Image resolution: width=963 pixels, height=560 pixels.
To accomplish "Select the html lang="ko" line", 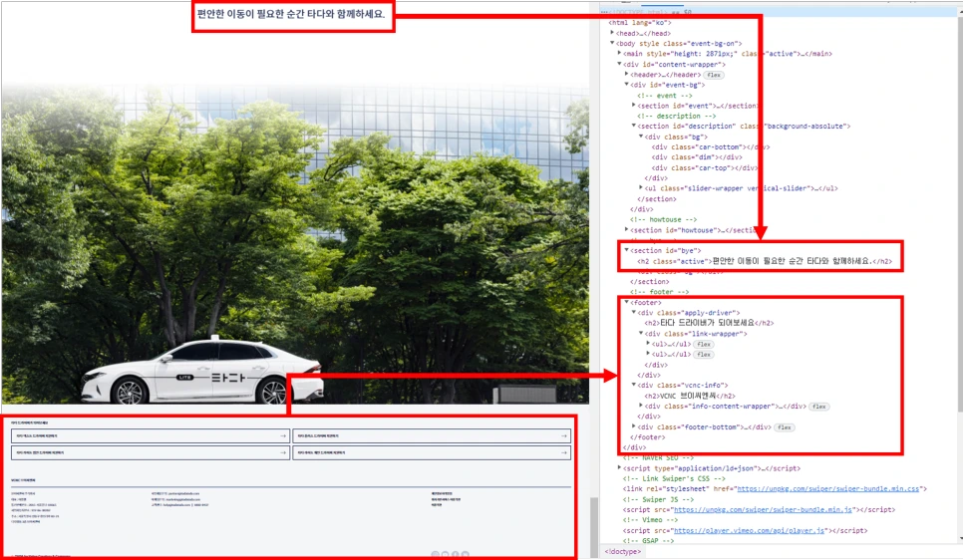I will click(x=640, y=23).
